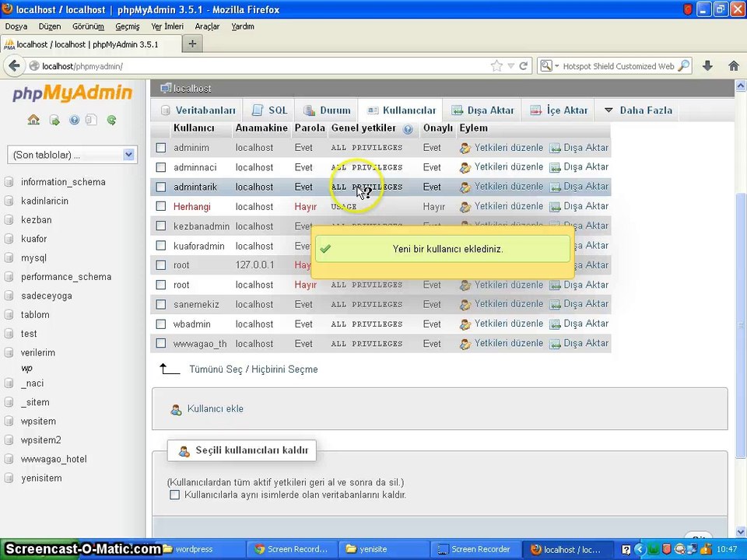Tick the checkbox for user sanemekiz

coord(161,304)
